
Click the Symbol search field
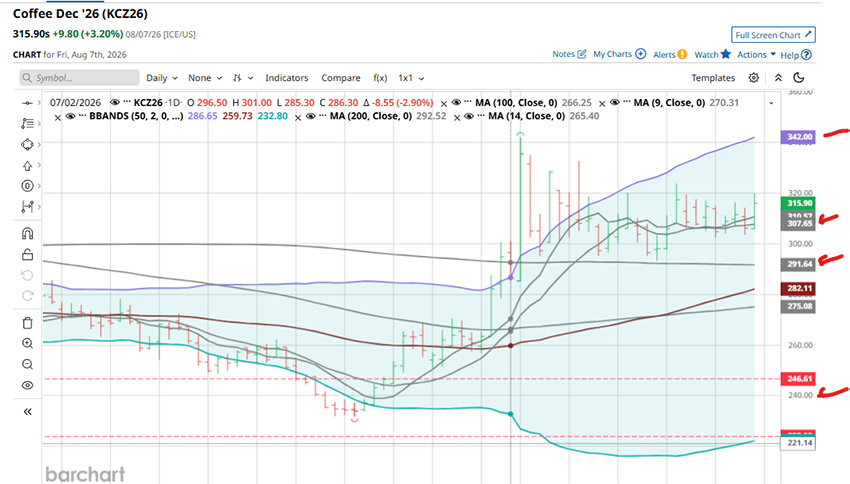79,78
